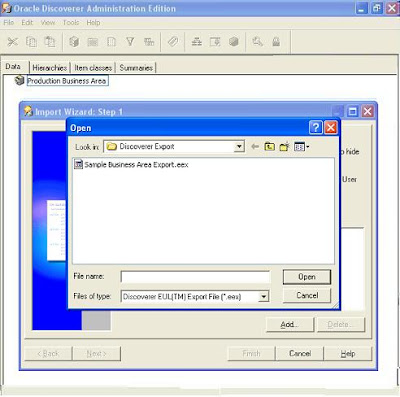Click the File name input field
This screenshot has height=397, width=400.
coord(195,277)
